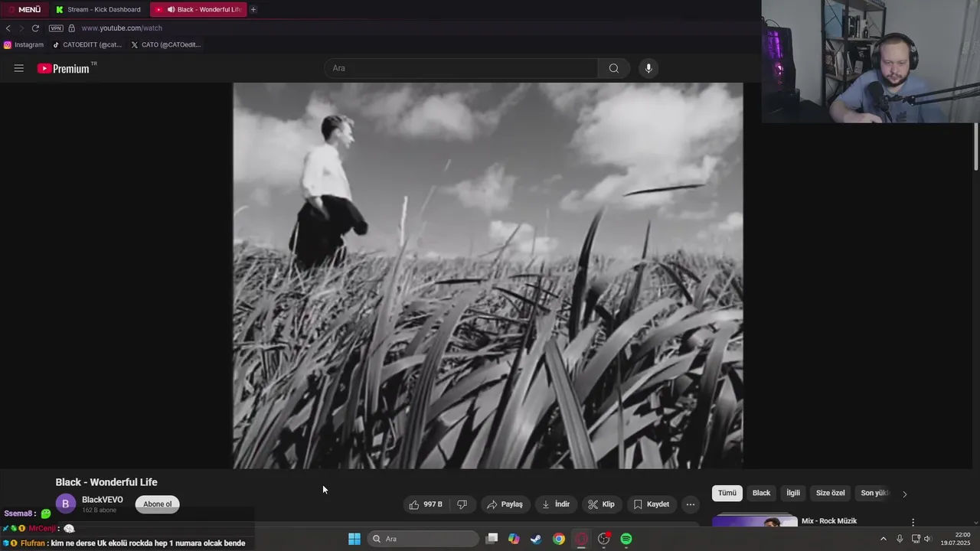The image size is (980, 551).
Task: Subscribe with the Abone ol button
Action: [x=158, y=504]
